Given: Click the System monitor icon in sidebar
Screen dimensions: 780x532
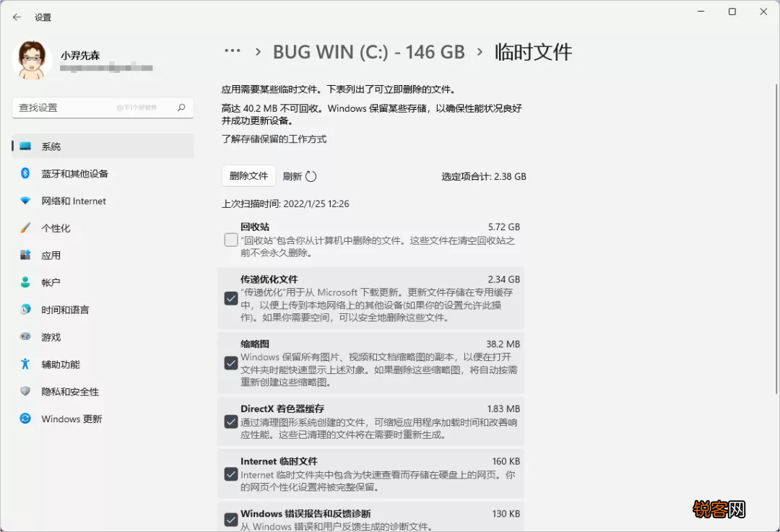Looking at the screenshot, I should [x=25, y=147].
